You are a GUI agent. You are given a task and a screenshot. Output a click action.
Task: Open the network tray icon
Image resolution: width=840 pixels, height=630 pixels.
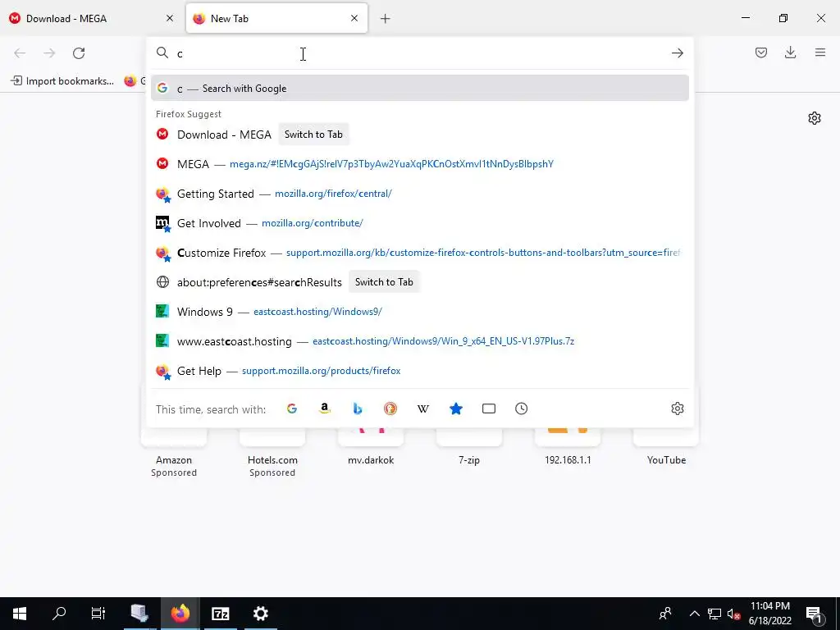714,614
